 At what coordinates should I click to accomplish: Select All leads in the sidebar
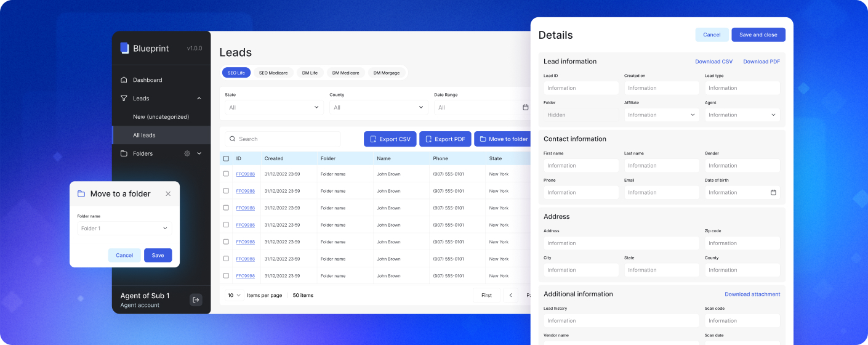click(144, 135)
